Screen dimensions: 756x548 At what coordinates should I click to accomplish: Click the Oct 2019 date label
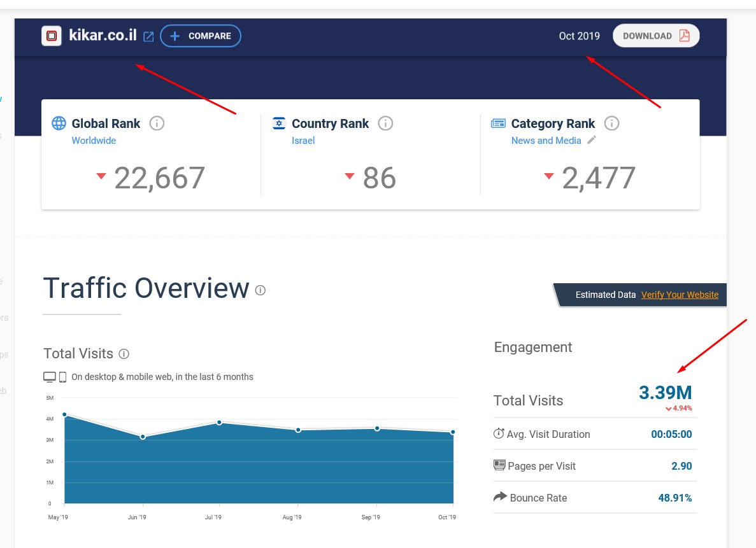click(579, 36)
